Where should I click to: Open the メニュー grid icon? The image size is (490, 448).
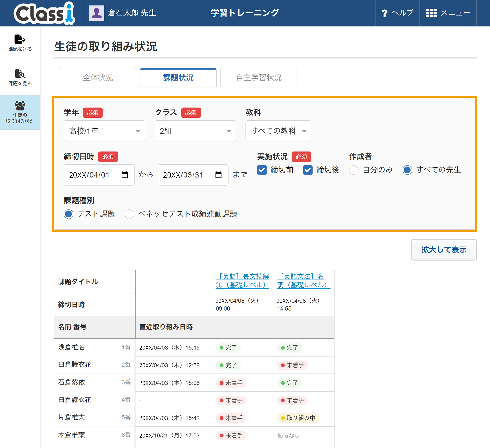pos(431,13)
